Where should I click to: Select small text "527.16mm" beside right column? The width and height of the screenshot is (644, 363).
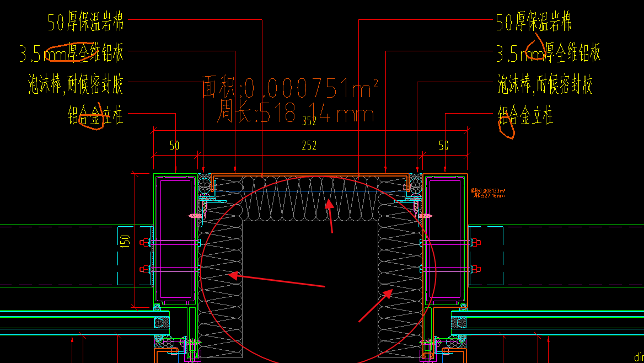pyautogui.click(x=492, y=196)
